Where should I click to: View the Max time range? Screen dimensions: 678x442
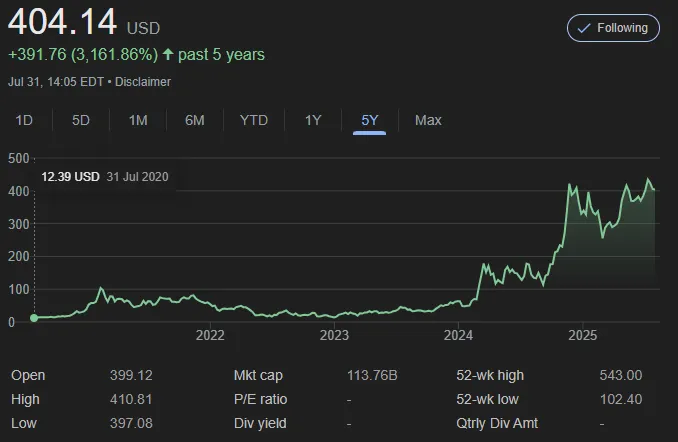(x=428, y=120)
